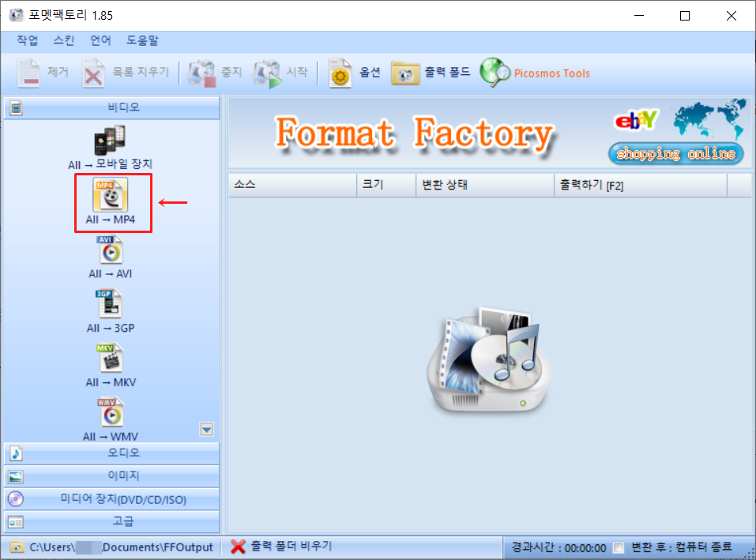Open the 도움말 help menu
756x560 pixels.
(x=142, y=40)
